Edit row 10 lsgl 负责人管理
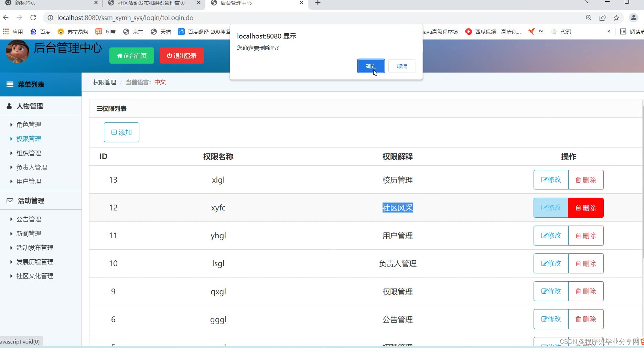 551,263
